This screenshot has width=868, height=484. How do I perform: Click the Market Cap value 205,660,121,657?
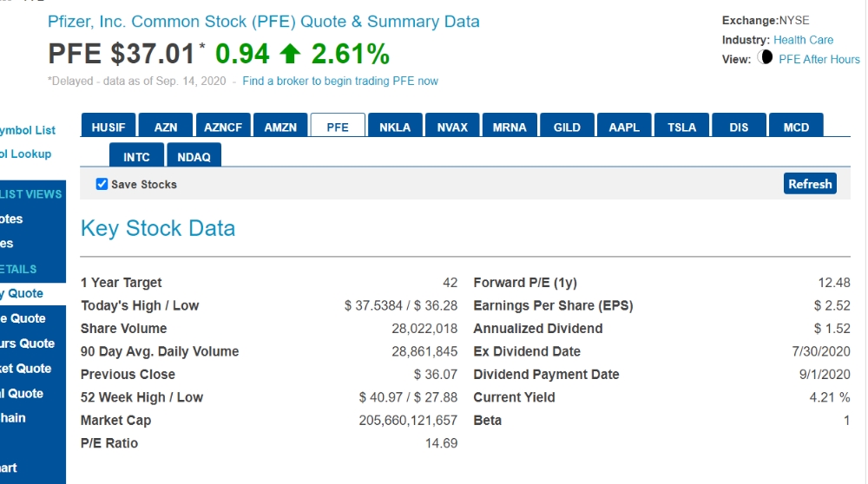pos(408,421)
